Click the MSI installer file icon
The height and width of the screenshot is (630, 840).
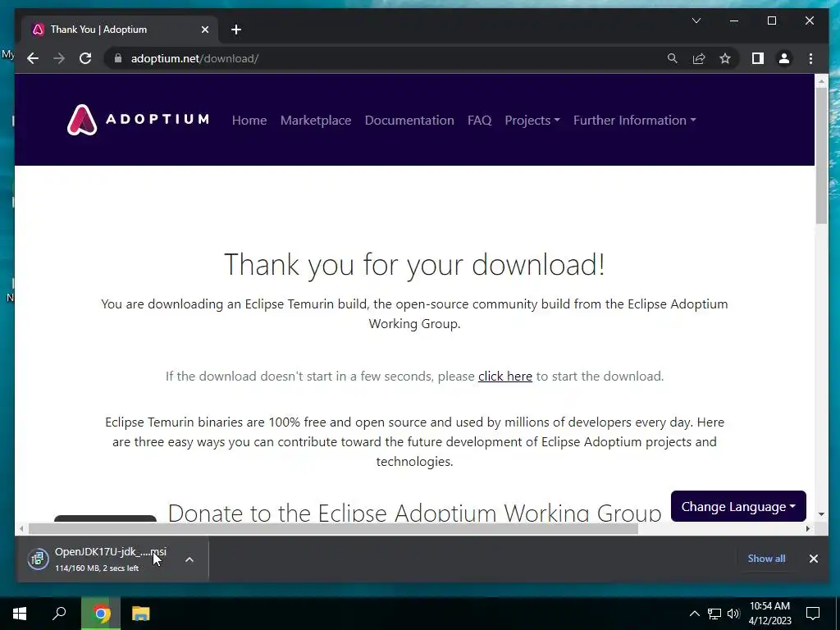coord(38,559)
